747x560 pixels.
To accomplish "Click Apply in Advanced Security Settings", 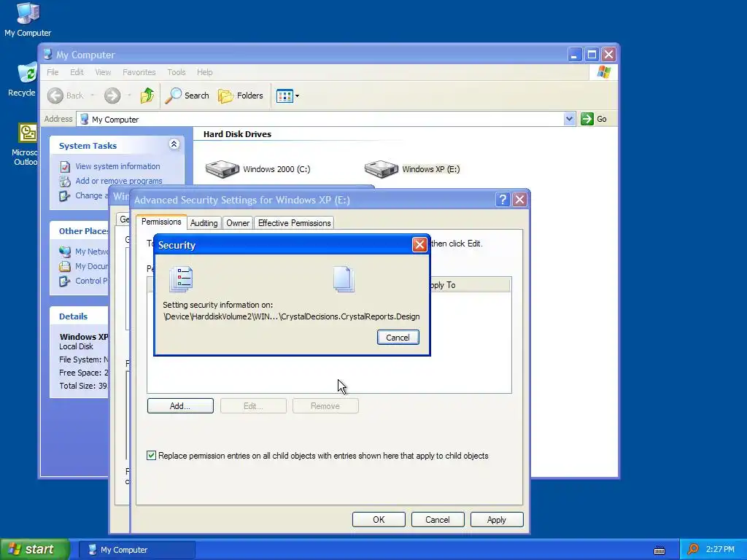I will [x=496, y=519].
